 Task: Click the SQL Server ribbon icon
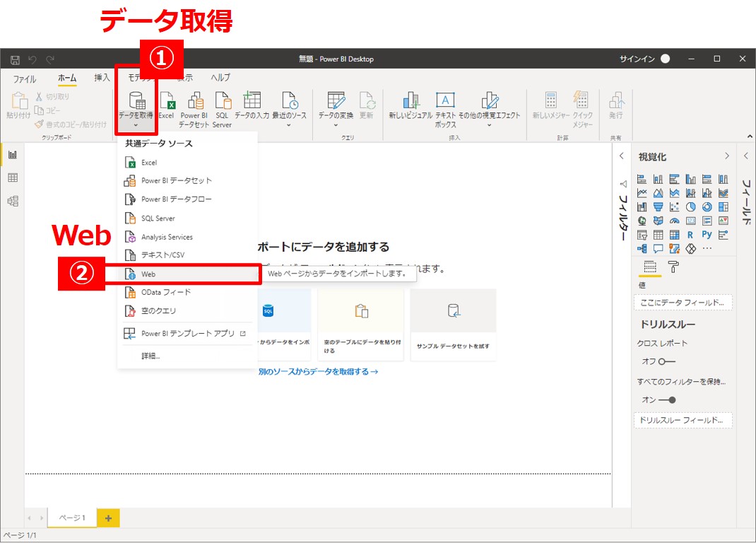(x=222, y=102)
